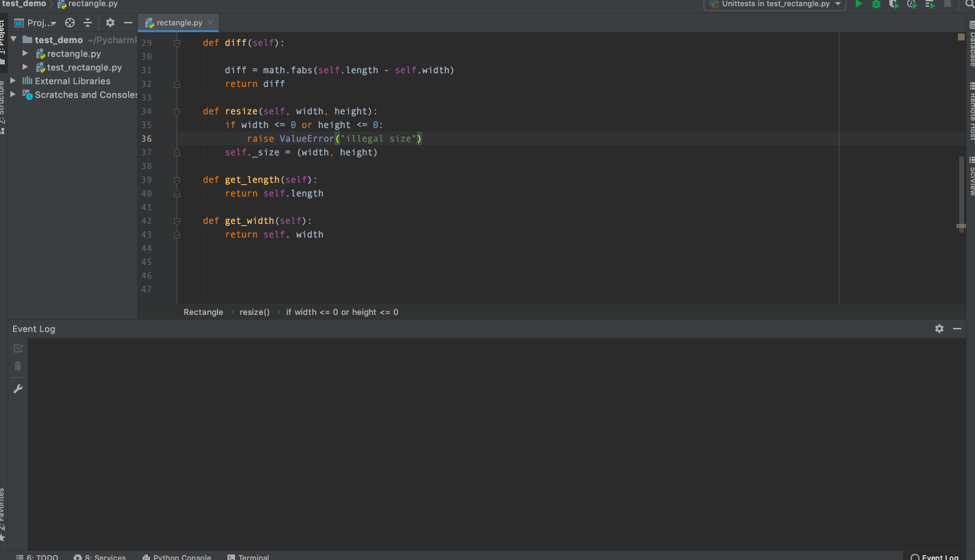Fold the get_length method at line 39

click(x=177, y=180)
